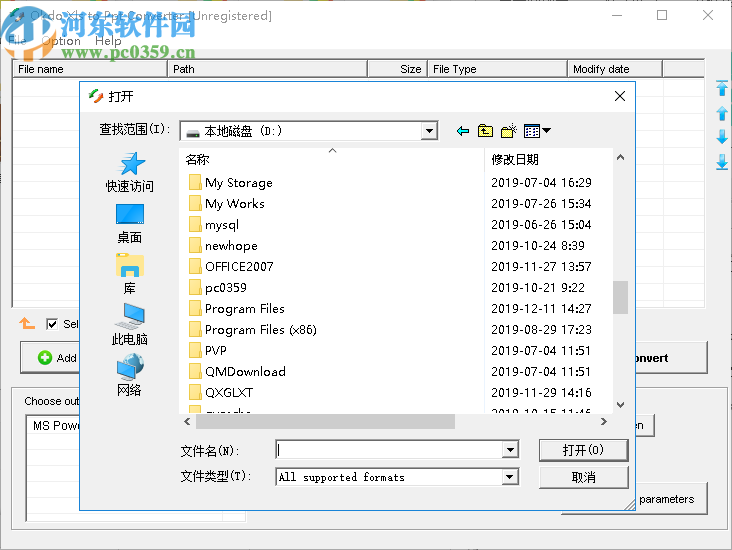The height and width of the screenshot is (550, 732).
Task: Select the QMDownload folder name
Action: pyautogui.click(x=246, y=372)
